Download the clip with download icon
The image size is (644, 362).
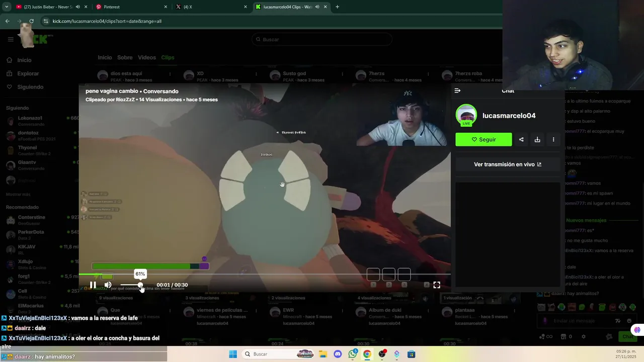coord(537,139)
